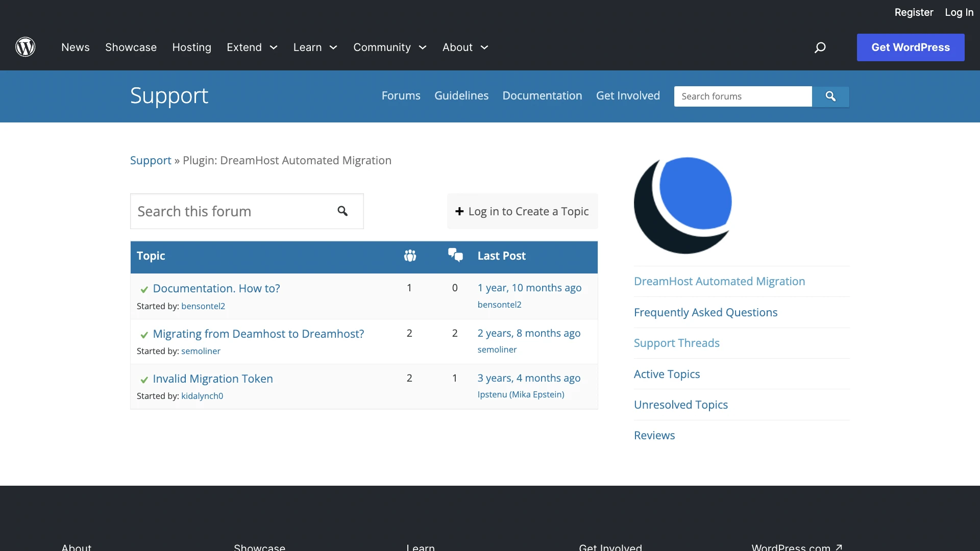Click the replies speech bubble header icon
The image size is (980, 551).
click(455, 255)
